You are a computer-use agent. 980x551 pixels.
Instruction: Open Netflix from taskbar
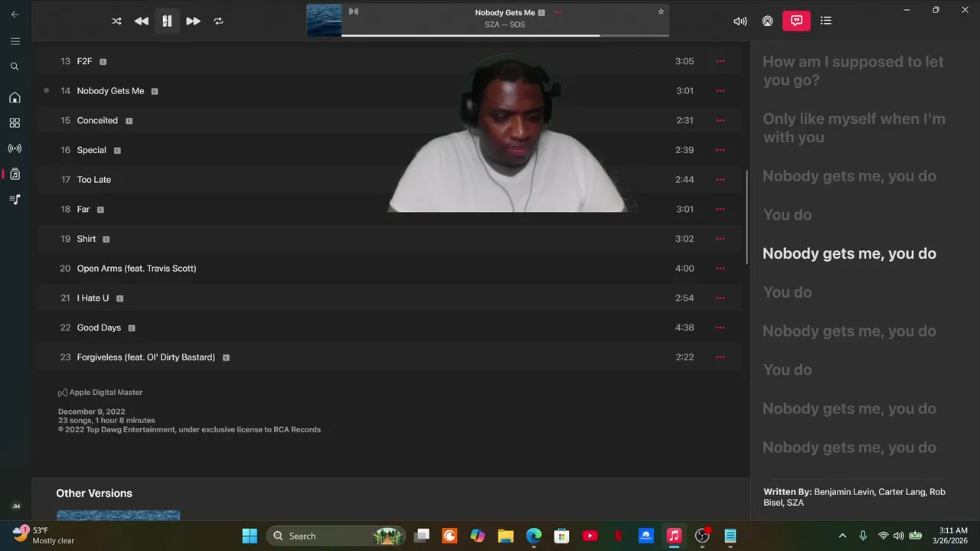(x=618, y=536)
